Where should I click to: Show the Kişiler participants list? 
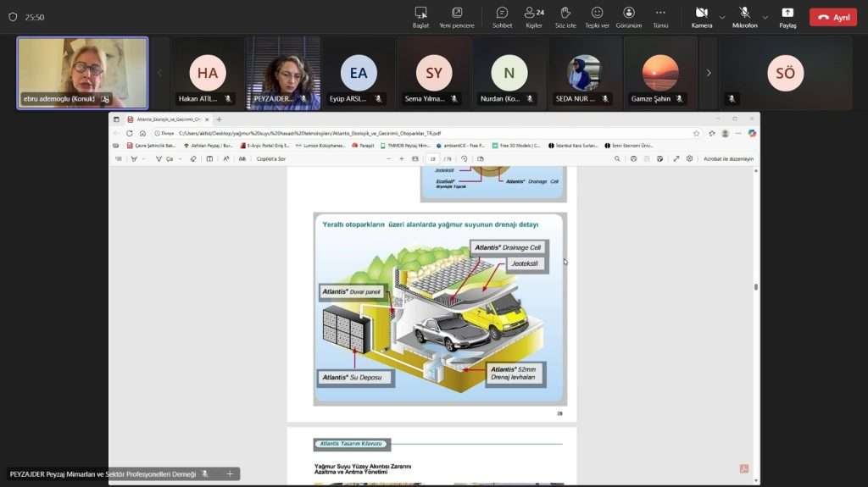pos(534,17)
